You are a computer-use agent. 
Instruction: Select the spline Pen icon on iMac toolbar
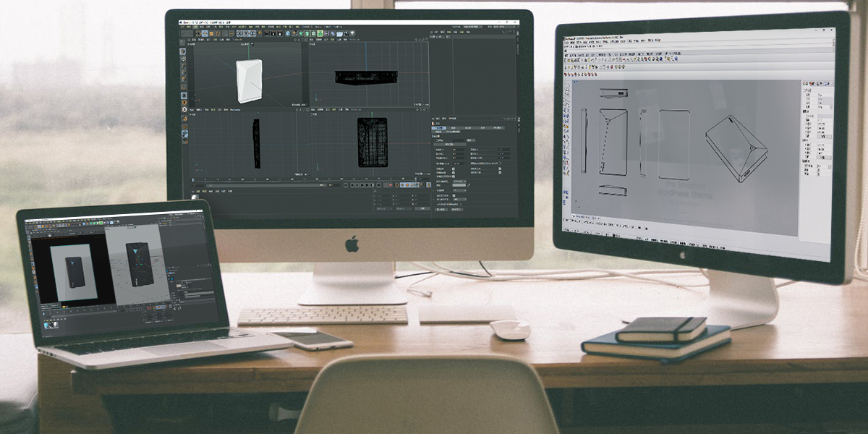(x=294, y=33)
